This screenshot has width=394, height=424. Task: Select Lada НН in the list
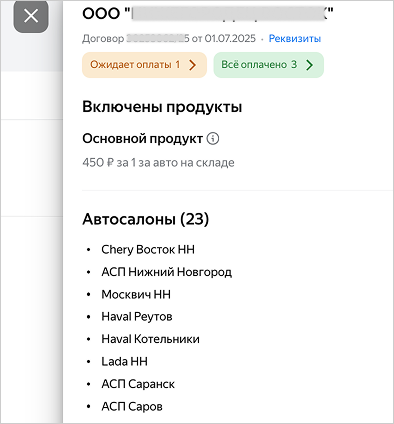(124, 361)
